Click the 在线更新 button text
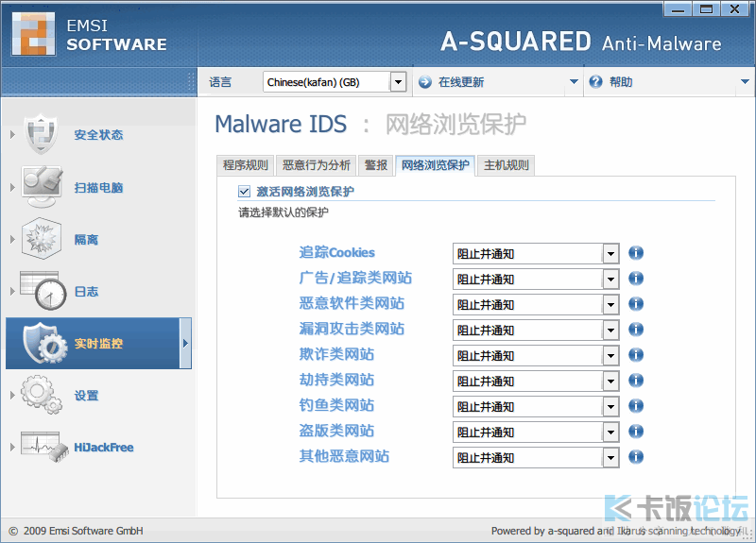Image resolution: width=756 pixels, height=543 pixels. coord(461,82)
